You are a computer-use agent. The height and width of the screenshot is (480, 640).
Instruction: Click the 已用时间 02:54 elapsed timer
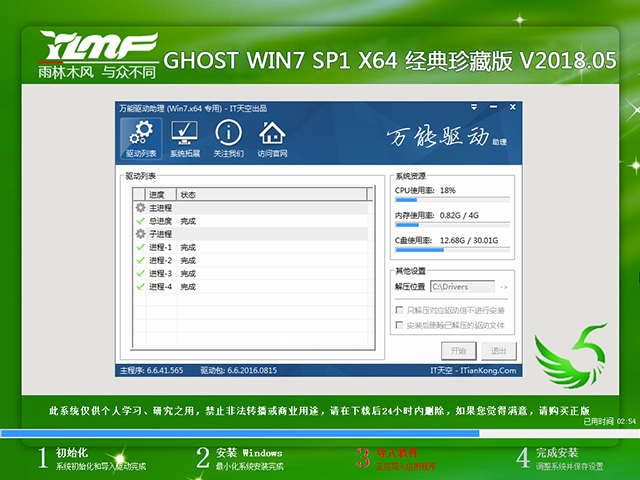(x=609, y=421)
